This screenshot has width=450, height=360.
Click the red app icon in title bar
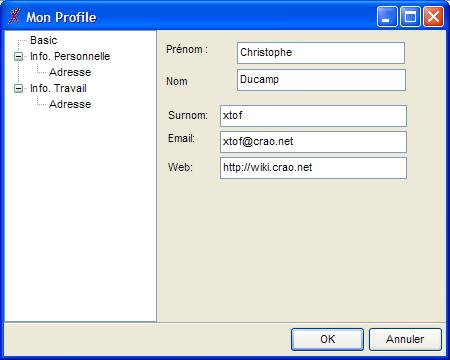(14, 16)
